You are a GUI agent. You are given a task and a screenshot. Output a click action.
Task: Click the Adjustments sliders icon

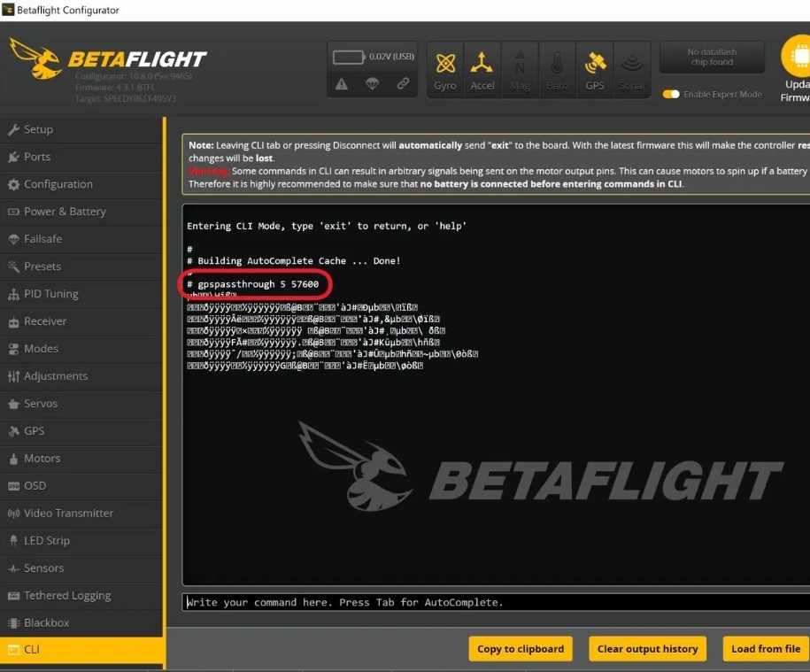click(13, 376)
